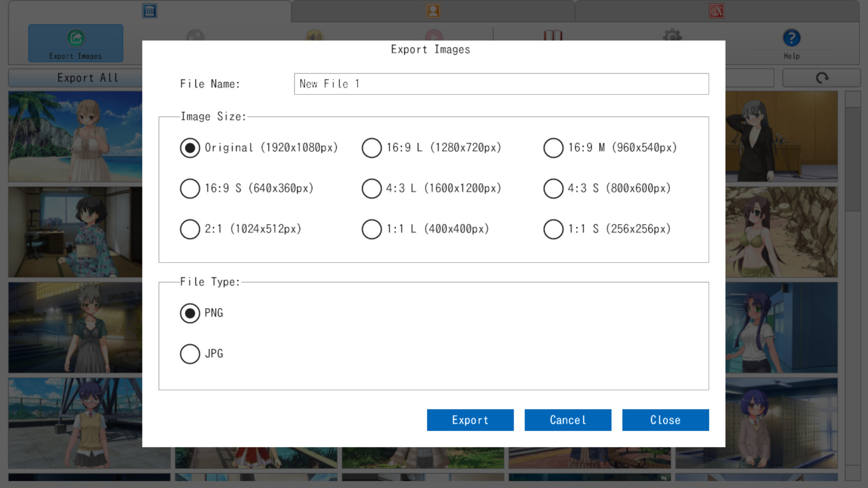Click the refresh icon above the thumbnail grid
868x488 pixels.
[x=821, y=78]
